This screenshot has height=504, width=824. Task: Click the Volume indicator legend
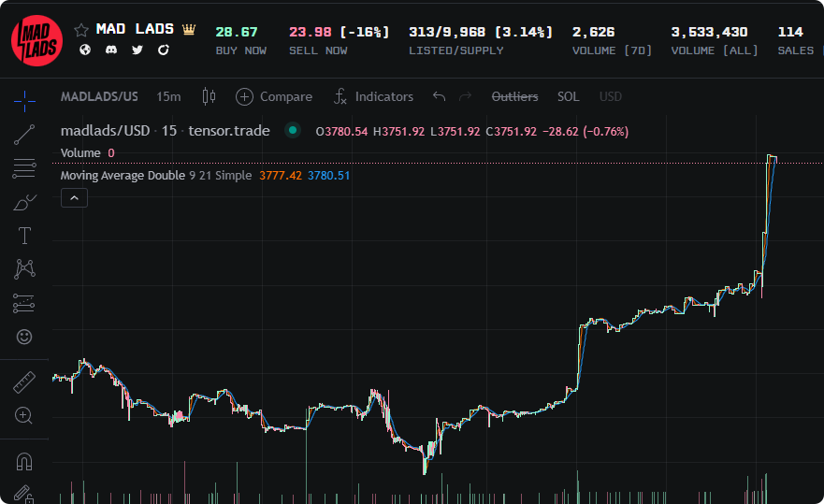pyautogui.click(x=80, y=153)
